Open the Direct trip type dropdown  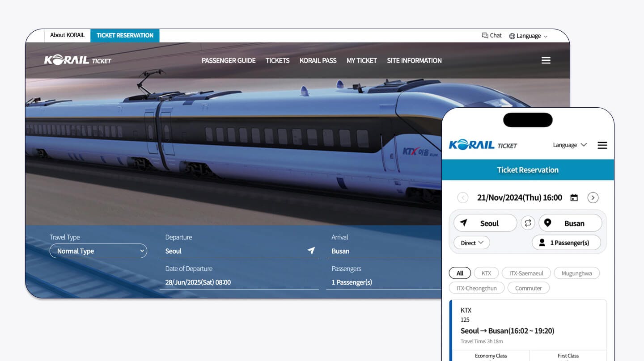tap(472, 243)
